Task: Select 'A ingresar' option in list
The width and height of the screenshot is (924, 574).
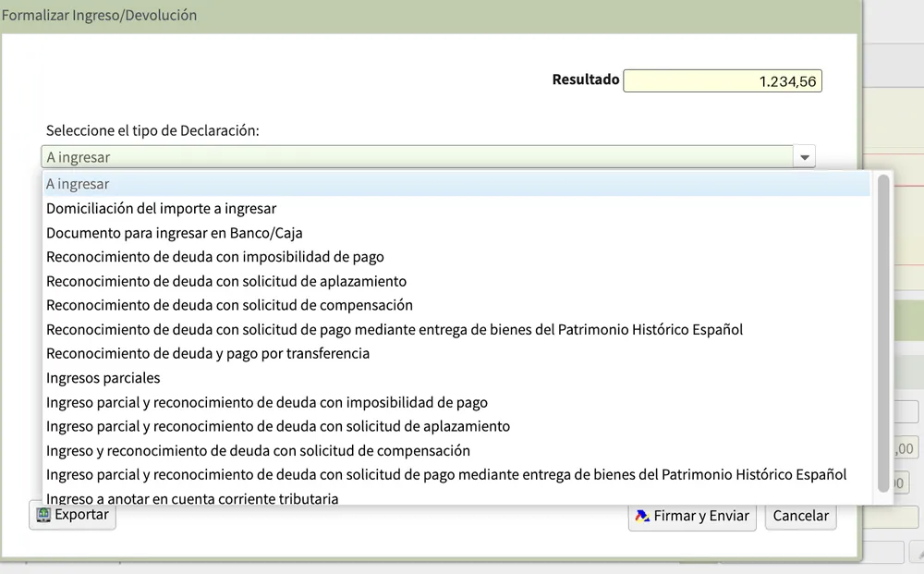Action: point(456,184)
